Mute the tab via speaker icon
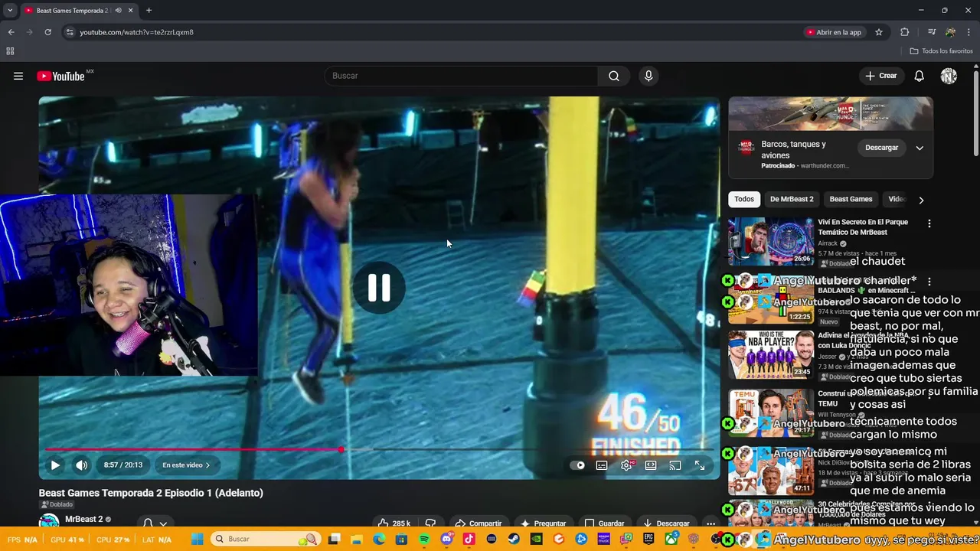This screenshot has height=551, width=980. [x=118, y=11]
